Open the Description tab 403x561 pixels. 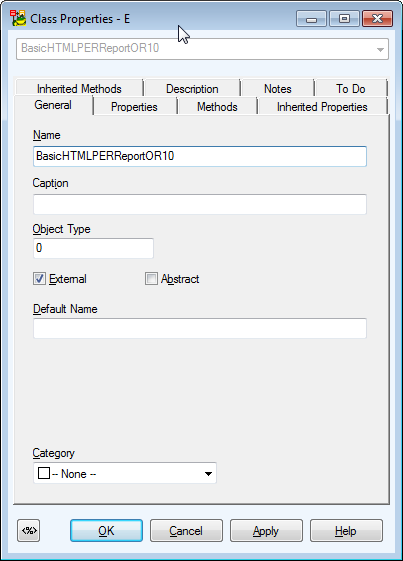click(192, 88)
